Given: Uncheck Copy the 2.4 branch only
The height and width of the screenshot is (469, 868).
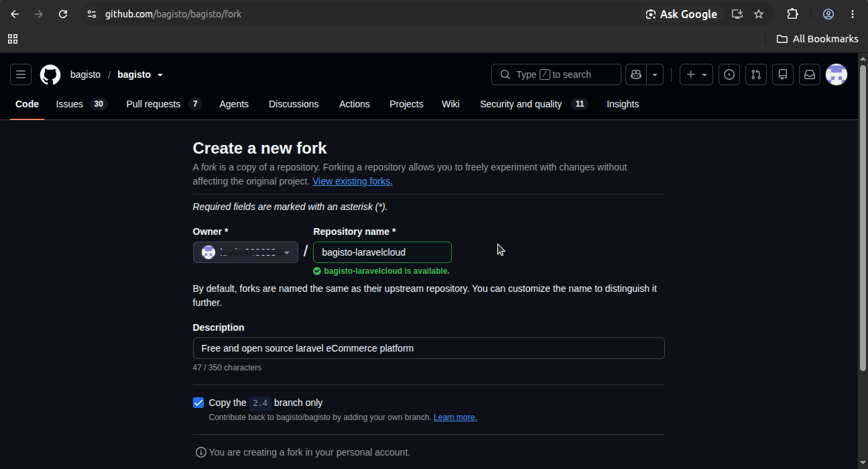Looking at the screenshot, I should 198,403.
